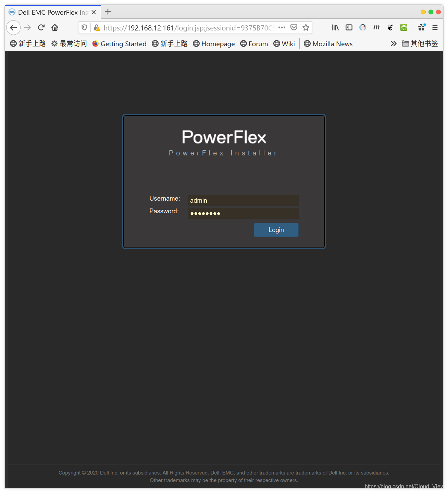This screenshot has width=448, height=493.
Task: Click the Password input field
Action: coord(243,213)
